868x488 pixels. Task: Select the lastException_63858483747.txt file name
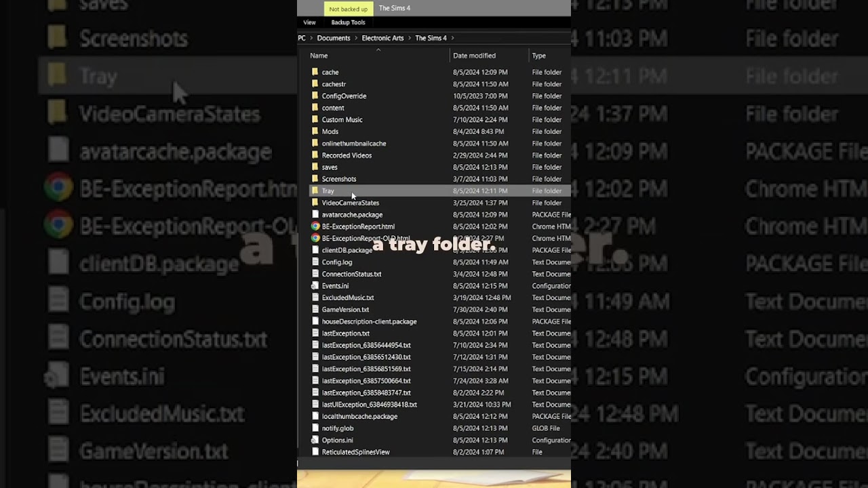tap(366, 392)
